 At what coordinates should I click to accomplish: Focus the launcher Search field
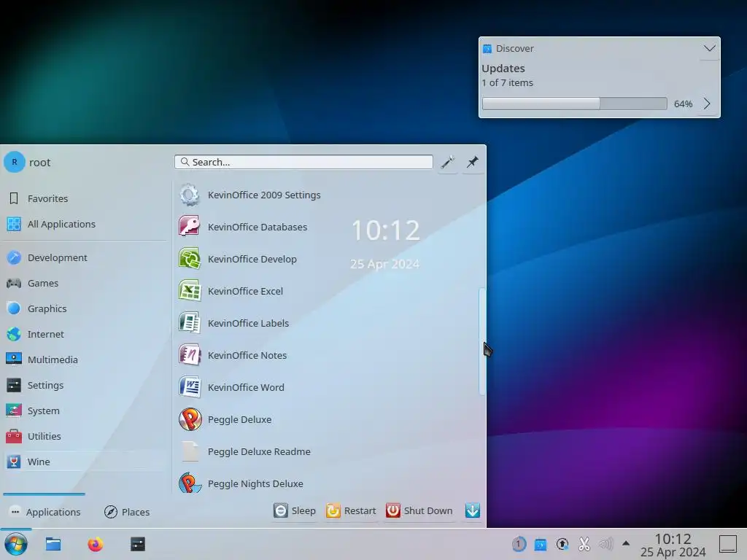[x=303, y=162]
